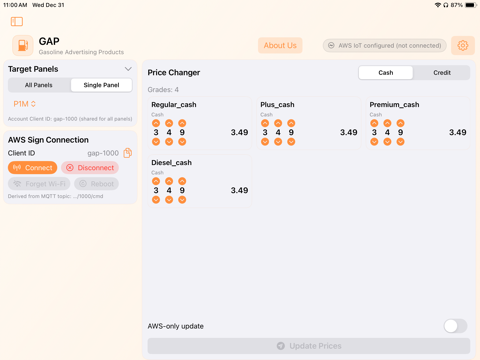Increase Regular_cash hundredths digit

coord(182,123)
